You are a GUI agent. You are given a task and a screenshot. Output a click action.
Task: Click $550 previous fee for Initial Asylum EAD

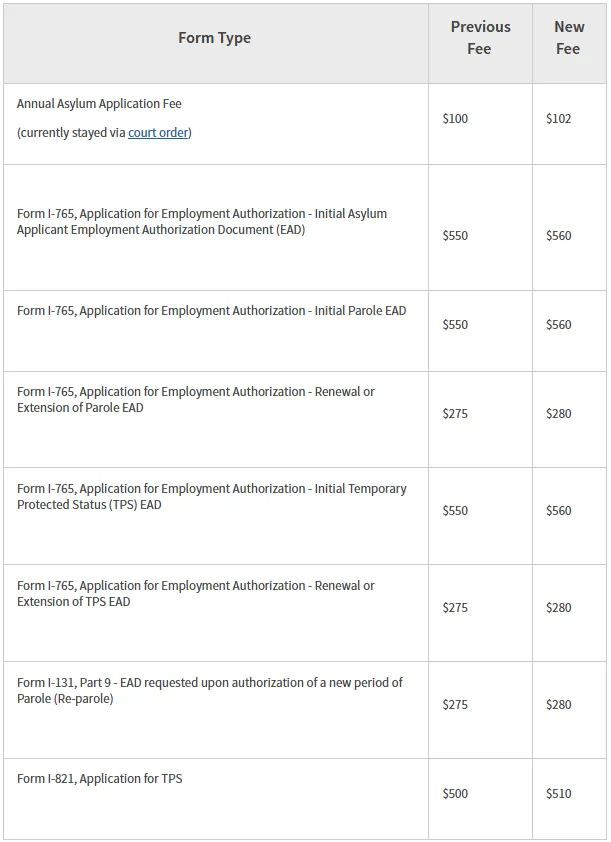pos(455,236)
